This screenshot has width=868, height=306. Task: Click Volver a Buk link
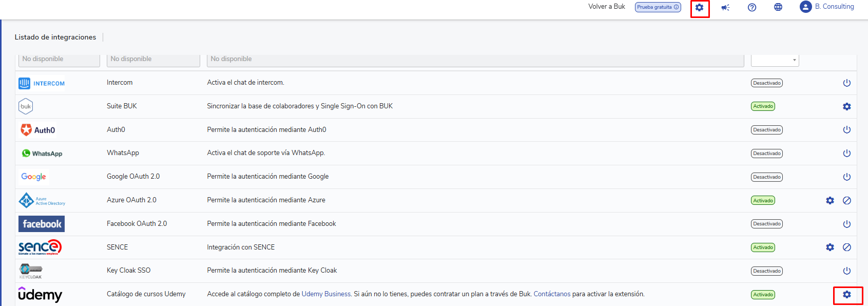[606, 7]
